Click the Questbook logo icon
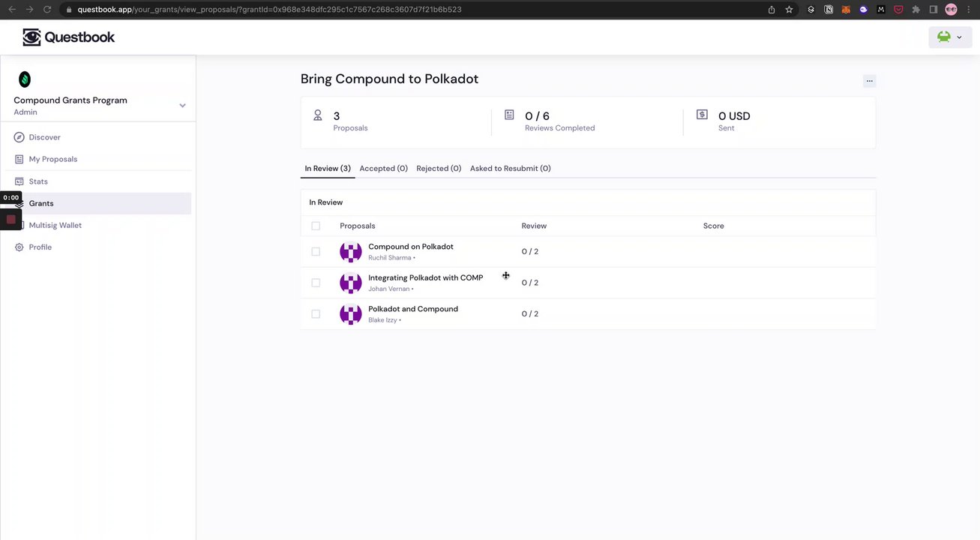This screenshot has height=540, width=980. click(31, 37)
